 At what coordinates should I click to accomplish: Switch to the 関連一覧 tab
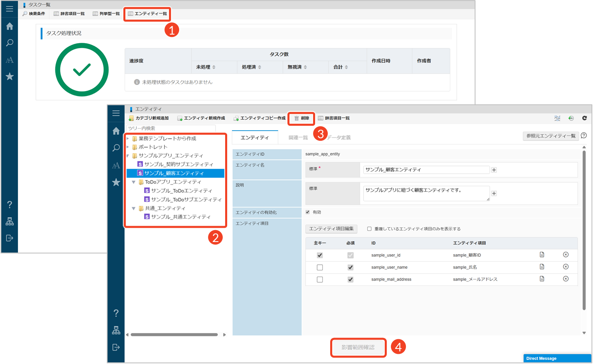pos(298,138)
